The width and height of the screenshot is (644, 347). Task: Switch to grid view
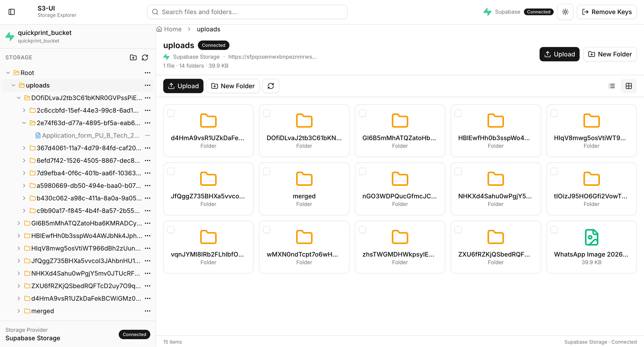coord(629,86)
